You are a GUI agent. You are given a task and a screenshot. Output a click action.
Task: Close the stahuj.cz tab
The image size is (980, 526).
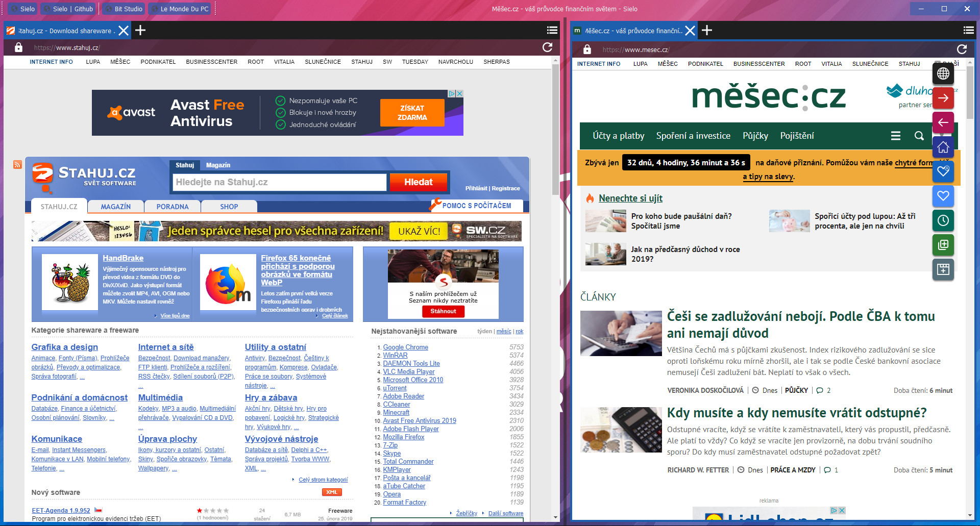pyautogui.click(x=124, y=31)
